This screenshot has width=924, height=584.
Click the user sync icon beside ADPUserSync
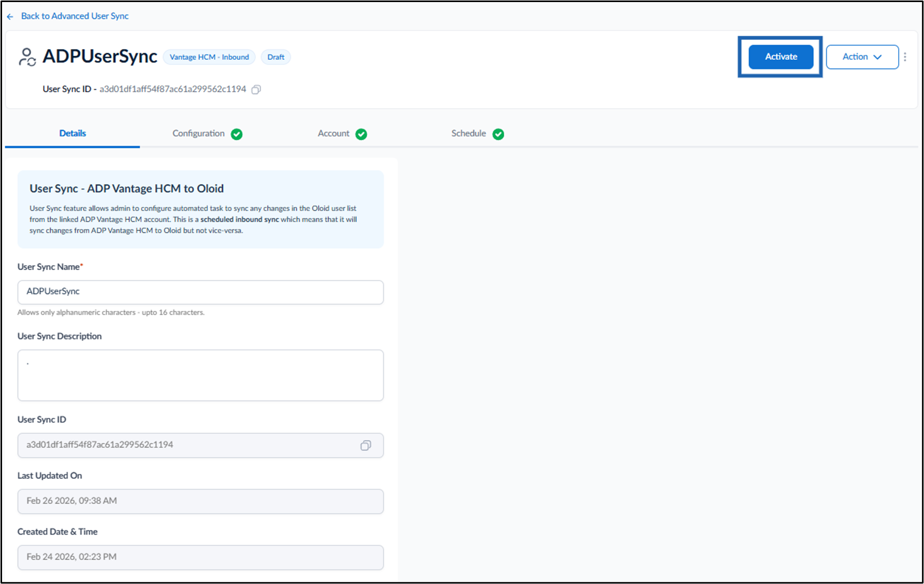(27, 57)
